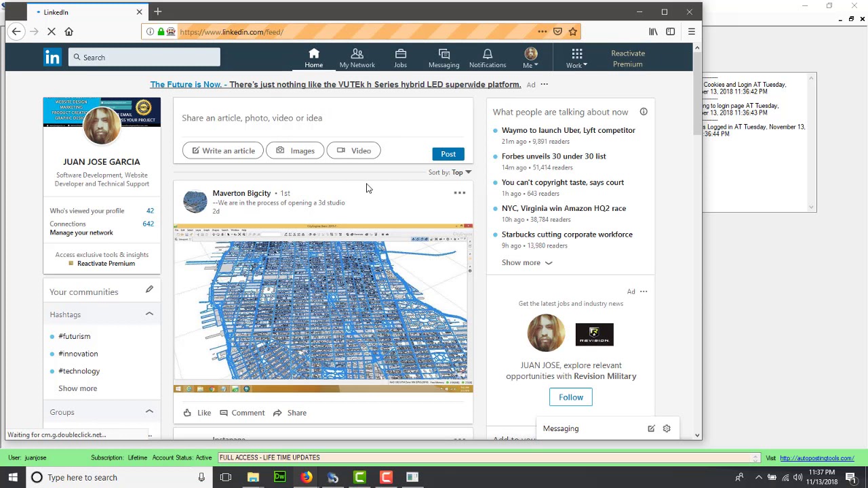Open the Jobs tab
The height and width of the screenshot is (488, 868).
point(400,58)
